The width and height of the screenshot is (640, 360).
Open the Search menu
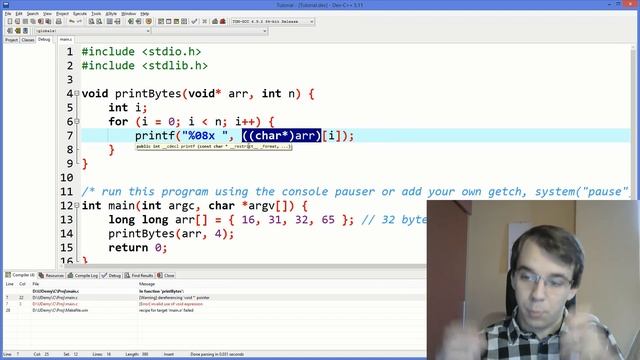tap(32, 13)
